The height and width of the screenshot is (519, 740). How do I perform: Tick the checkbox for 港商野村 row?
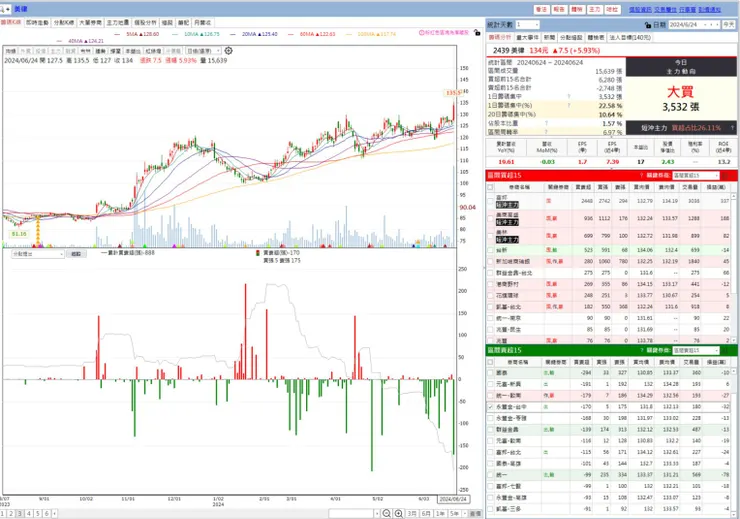pyautogui.click(x=490, y=284)
